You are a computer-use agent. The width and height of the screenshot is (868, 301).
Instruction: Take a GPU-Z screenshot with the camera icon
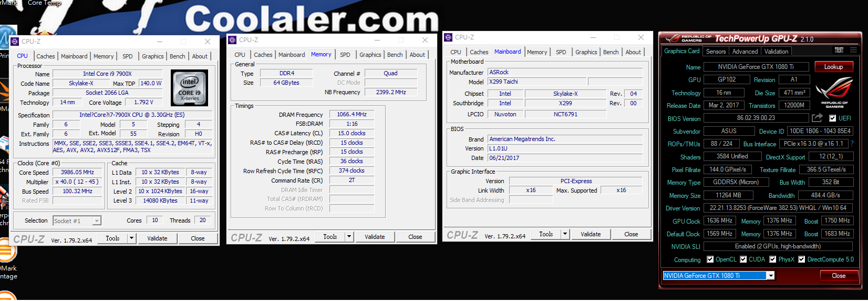coord(839,50)
